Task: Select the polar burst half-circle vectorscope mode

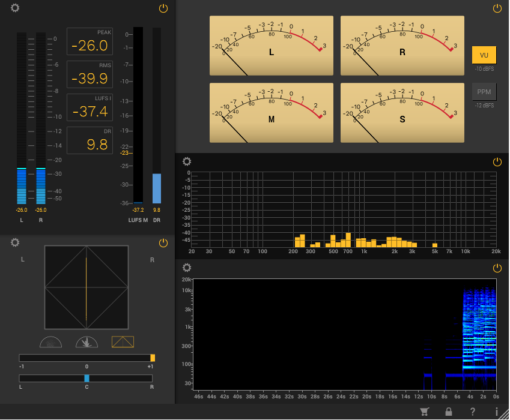Action: click(87, 342)
